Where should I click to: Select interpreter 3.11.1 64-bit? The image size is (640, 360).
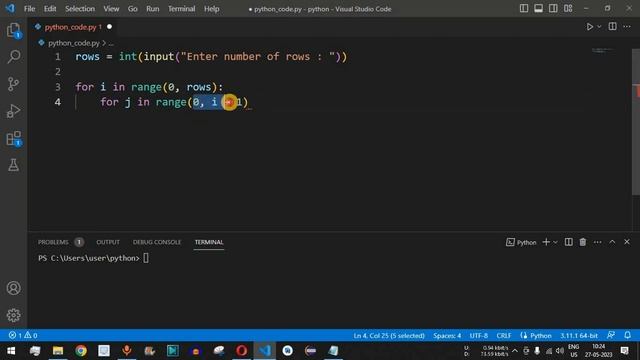578,336
